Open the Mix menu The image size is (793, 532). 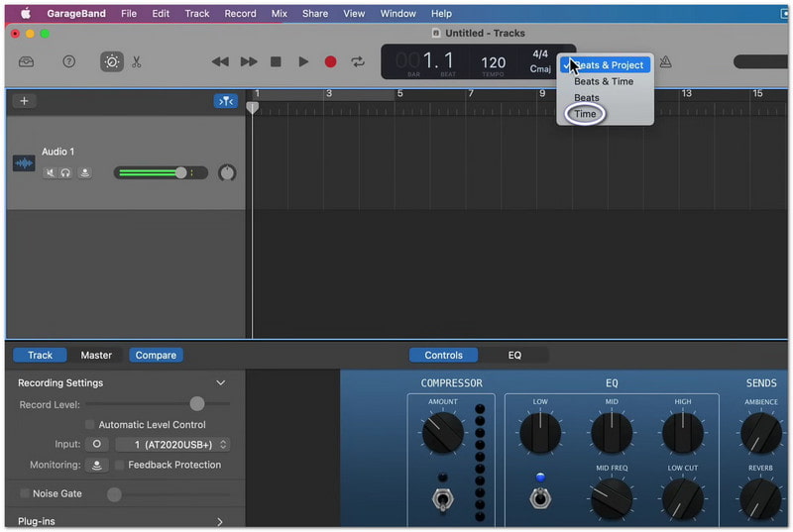tap(279, 14)
